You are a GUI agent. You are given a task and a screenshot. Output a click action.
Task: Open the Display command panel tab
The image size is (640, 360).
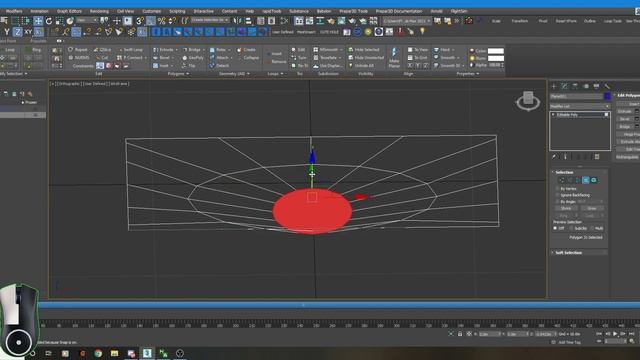click(596, 86)
